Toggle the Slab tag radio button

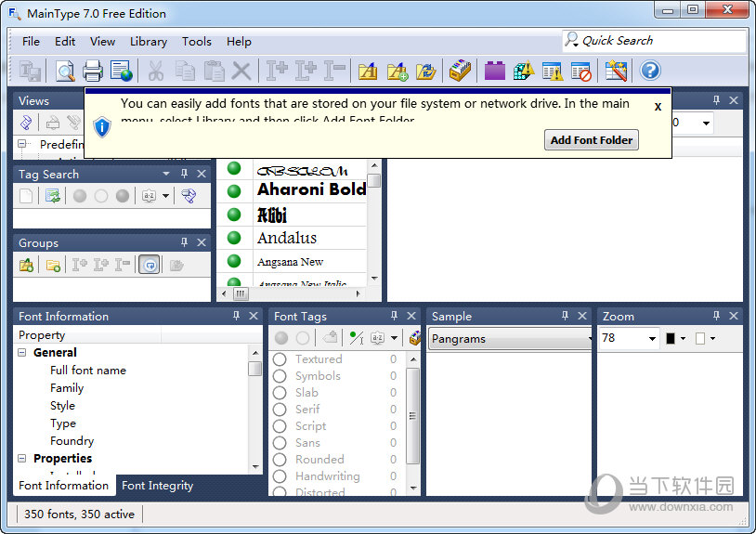point(280,393)
